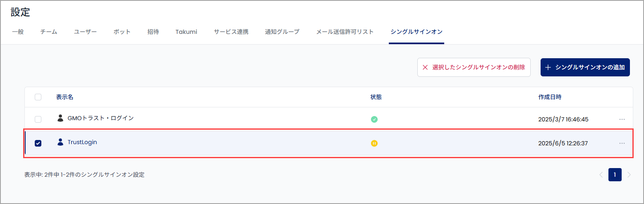Click the yellow paused status icon for TrustLogin

374,143
